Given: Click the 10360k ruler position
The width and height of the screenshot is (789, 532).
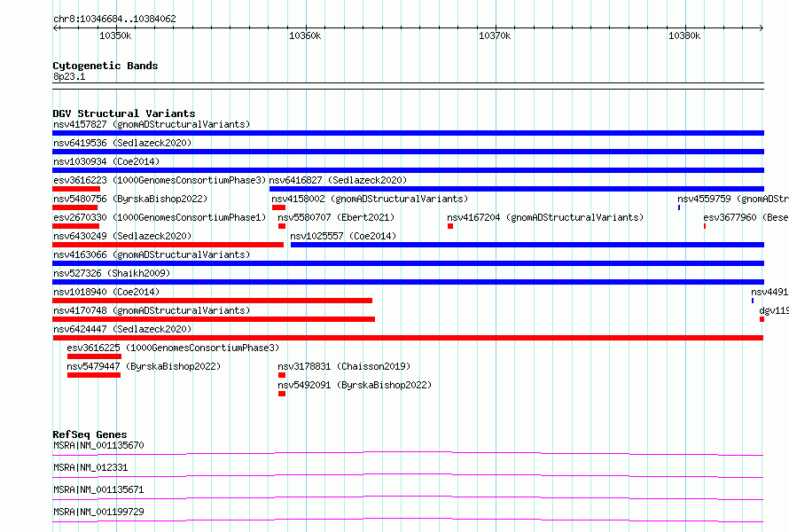Looking at the screenshot, I should click(305, 35).
